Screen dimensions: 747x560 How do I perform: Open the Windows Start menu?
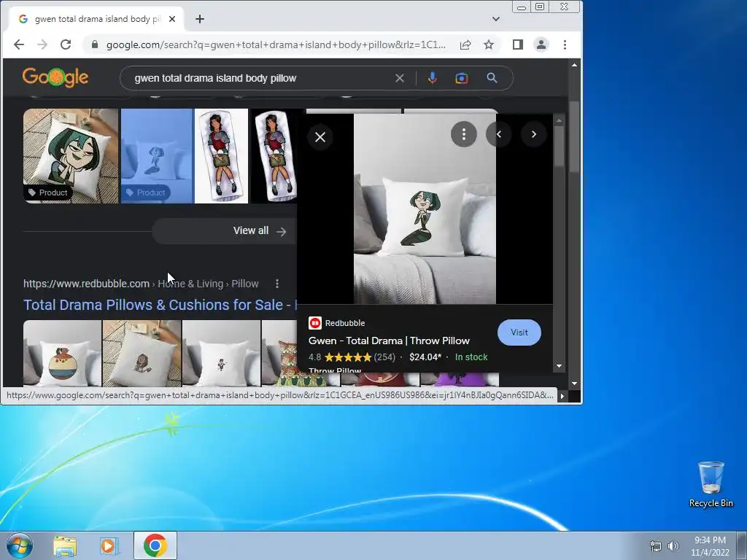20,545
